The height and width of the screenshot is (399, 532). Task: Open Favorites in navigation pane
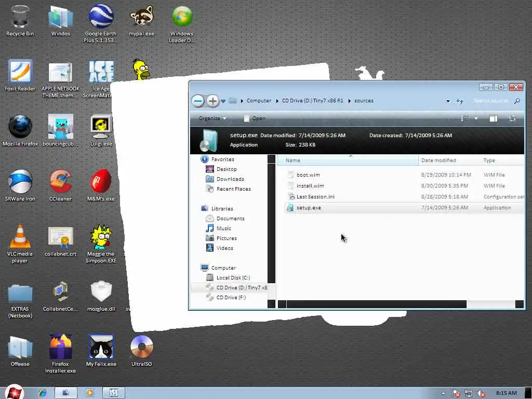click(x=222, y=159)
